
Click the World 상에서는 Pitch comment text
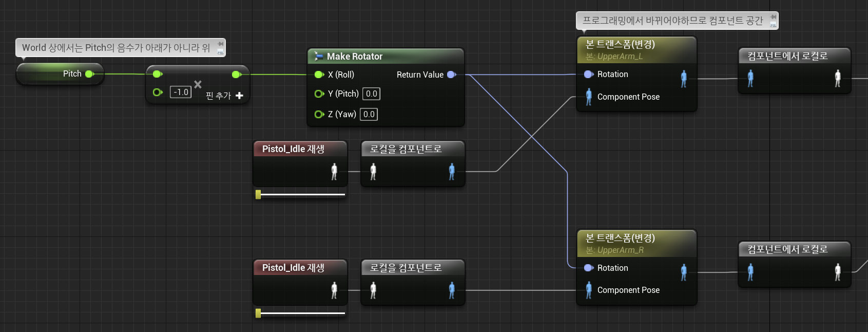(116, 48)
